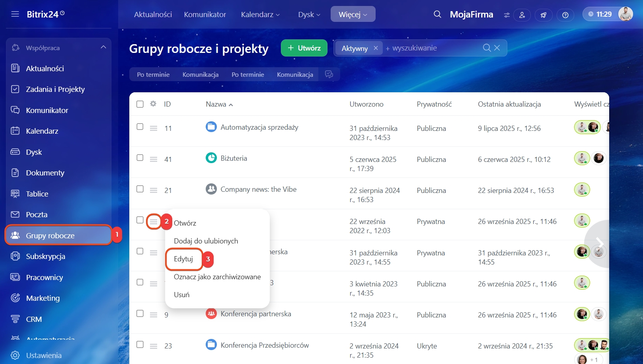Open the table settings gear icon

coord(153,104)
